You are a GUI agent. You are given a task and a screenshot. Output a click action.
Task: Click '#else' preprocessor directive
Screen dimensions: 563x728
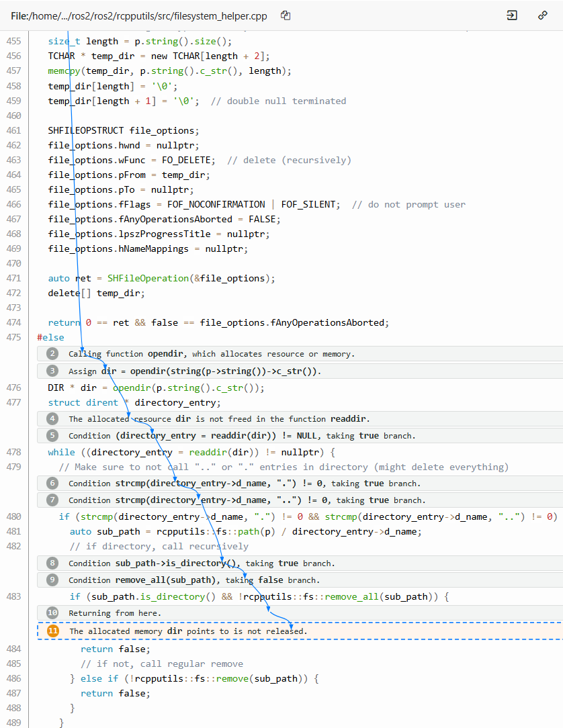tap(50, 338)
